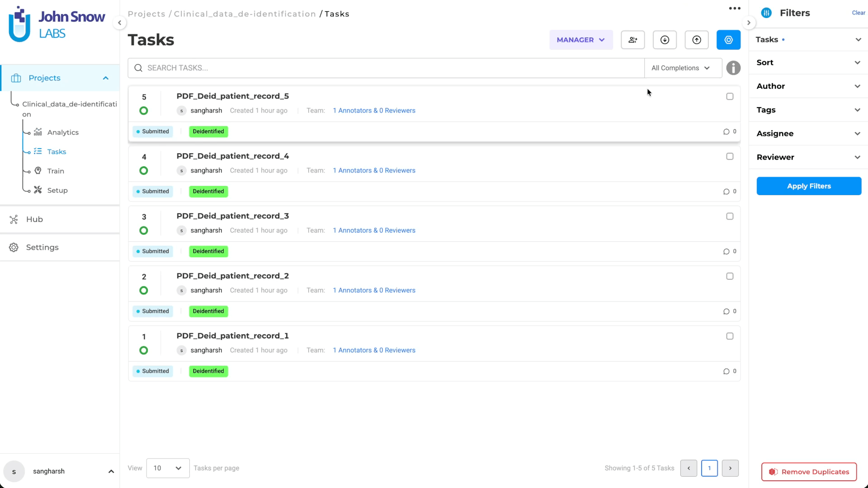
Task: Click the blue filter toggle icon button
Action: [x=728, y=40]
